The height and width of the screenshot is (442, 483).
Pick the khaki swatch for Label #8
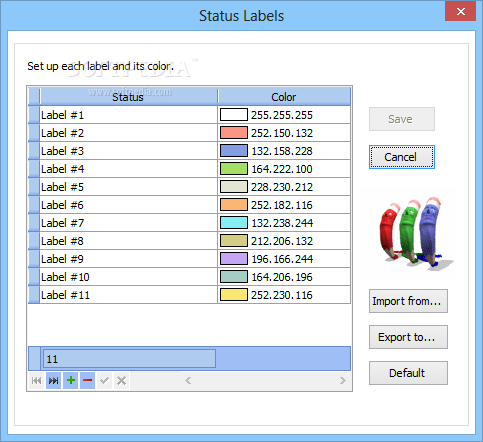point(234,241)
